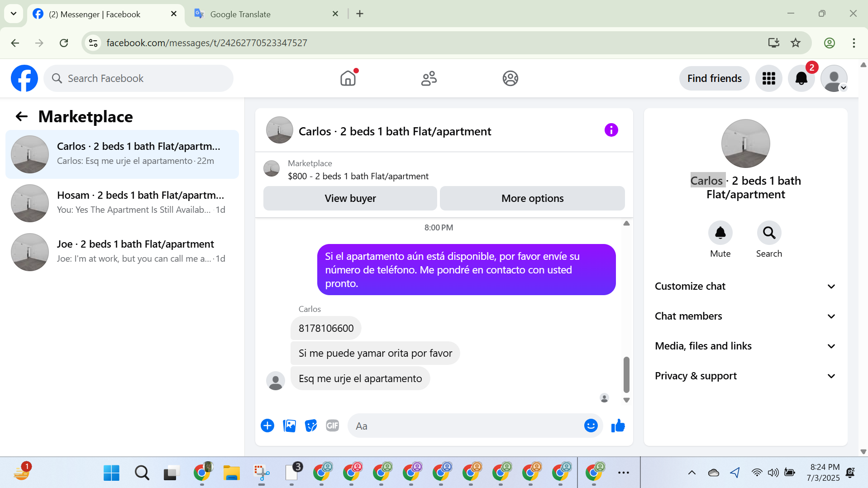The height and width of the screenshot is (488, 868).
Task: Click the address bar URL
Action: pyautogui.click(x=207, y=43)
